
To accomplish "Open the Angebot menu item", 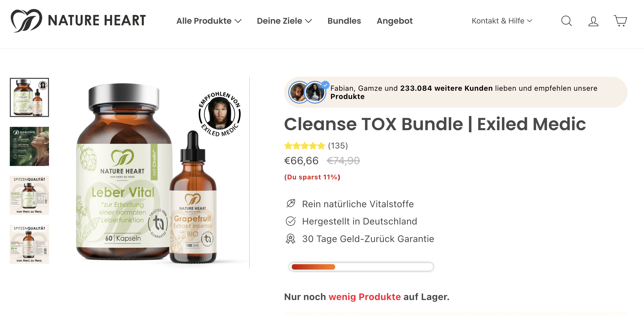I will pyautogui.click(x=395, y=21).
